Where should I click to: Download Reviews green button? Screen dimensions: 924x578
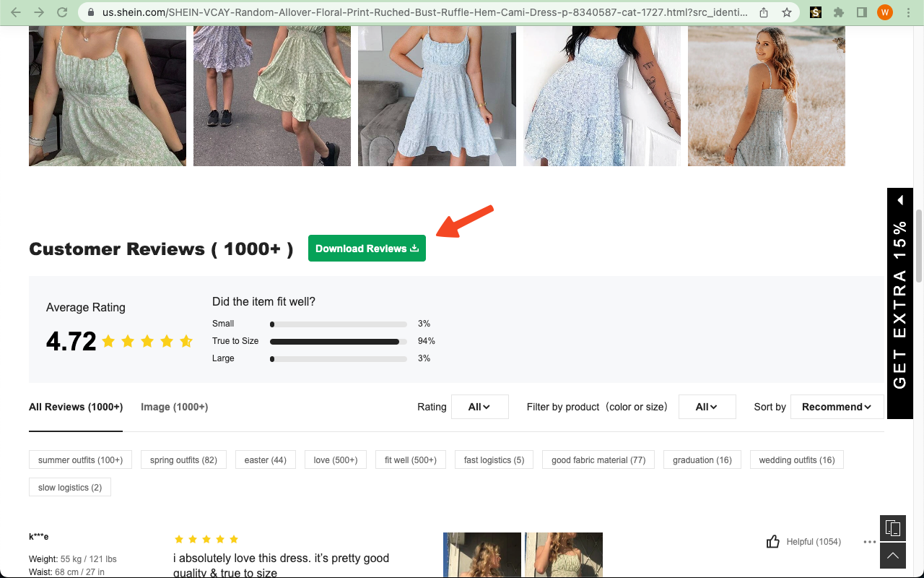click(x=367, y=249)
